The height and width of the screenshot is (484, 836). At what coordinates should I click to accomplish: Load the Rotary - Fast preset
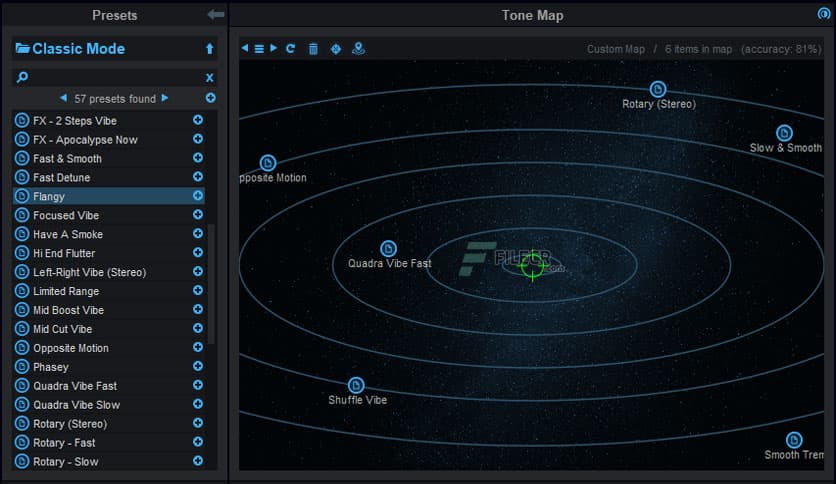[x=109, y=442]
